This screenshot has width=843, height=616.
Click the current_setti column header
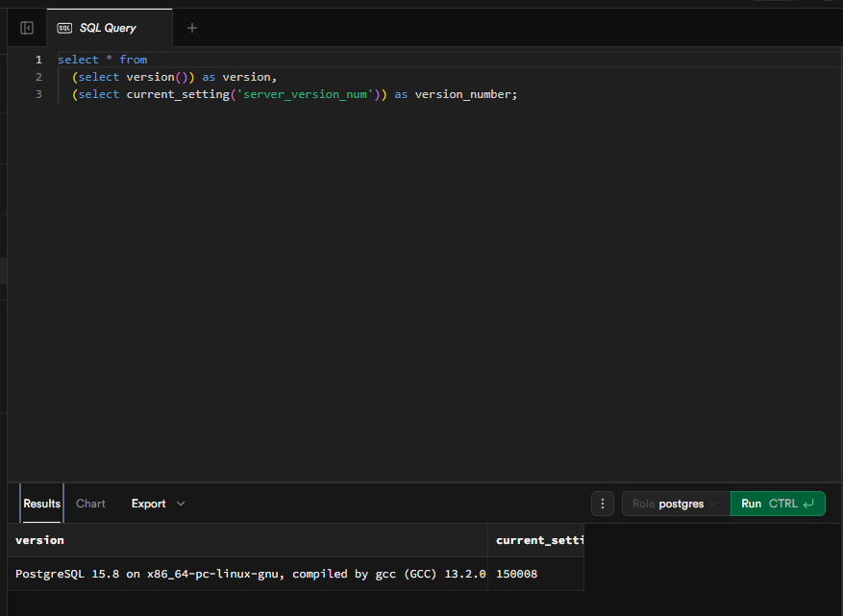click(x=536, y=540)
